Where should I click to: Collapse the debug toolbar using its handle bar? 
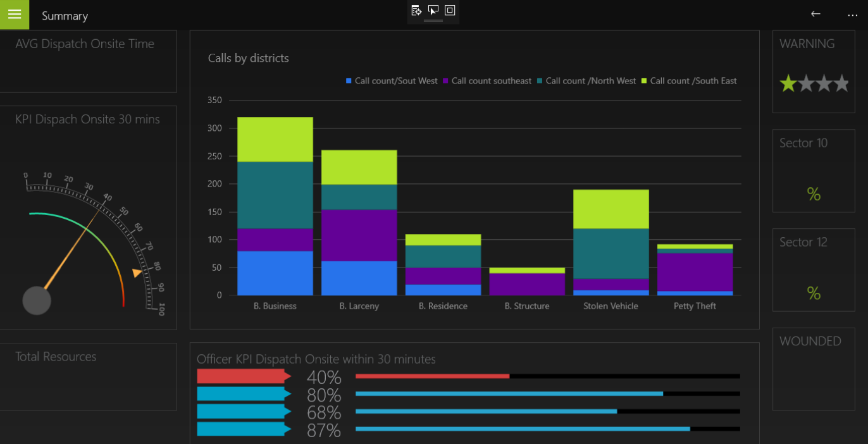[433, 21]
